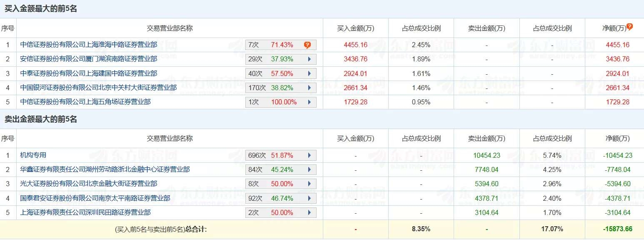
Task: Open 上海证券深圳民田路证券营业部 link
Action: (x=85, y=212)
